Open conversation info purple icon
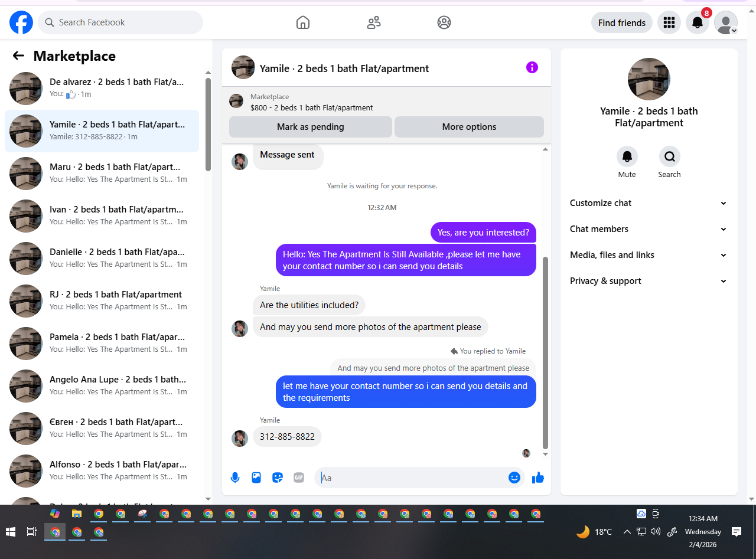756x559 pixels. (x=532, y=67)
